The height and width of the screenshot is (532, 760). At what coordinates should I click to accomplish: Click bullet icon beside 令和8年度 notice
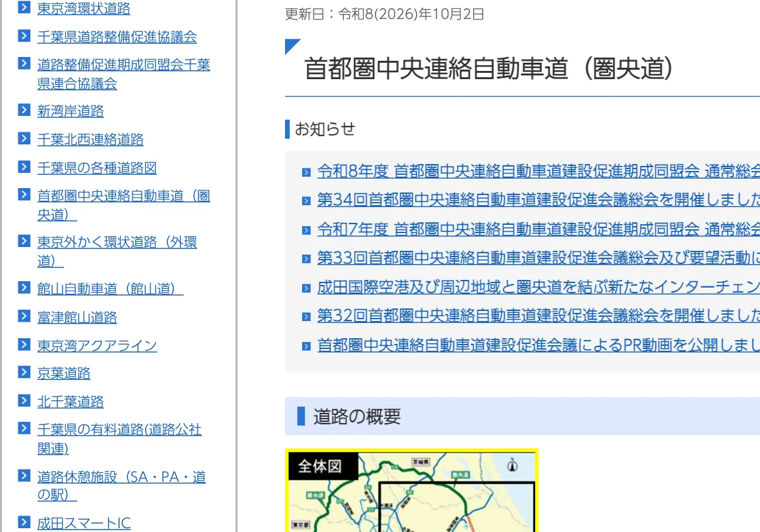tap(307, 172)
